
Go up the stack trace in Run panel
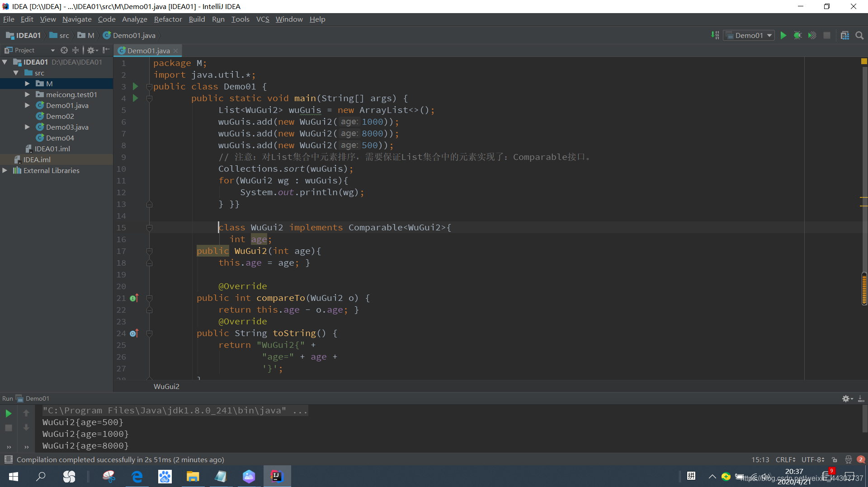[26, 413]
